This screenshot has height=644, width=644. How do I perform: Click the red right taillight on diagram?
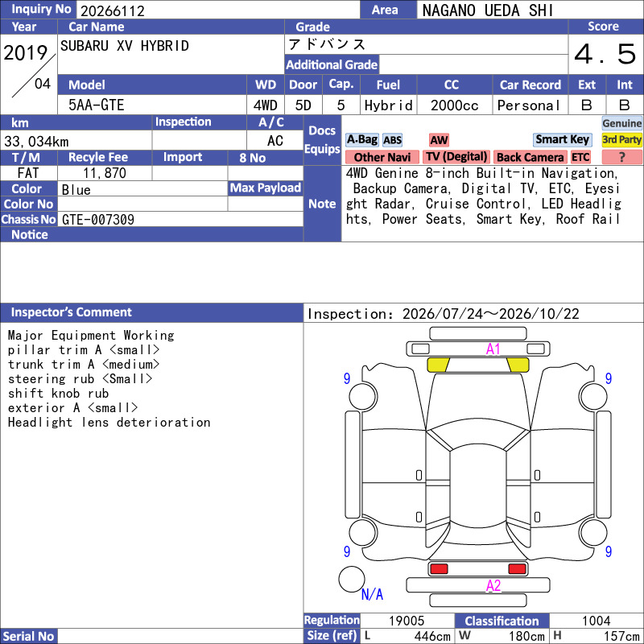point(517,569)
